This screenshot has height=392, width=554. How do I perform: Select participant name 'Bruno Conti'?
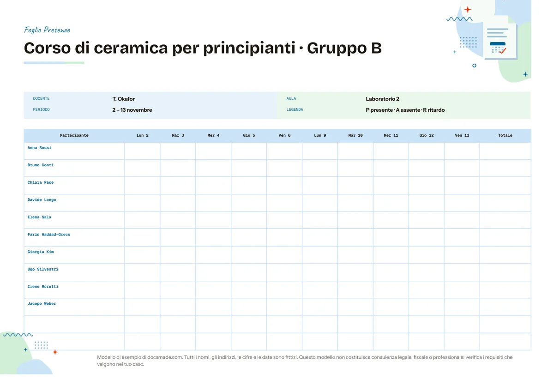[41, 165]
